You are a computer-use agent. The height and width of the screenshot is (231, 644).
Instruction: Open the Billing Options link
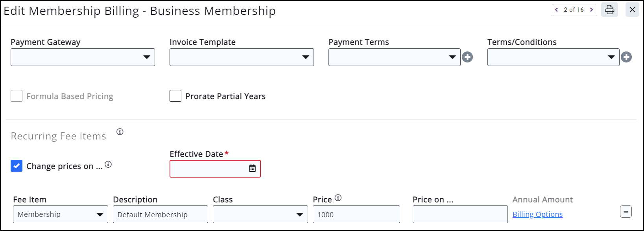coord(537,214)
